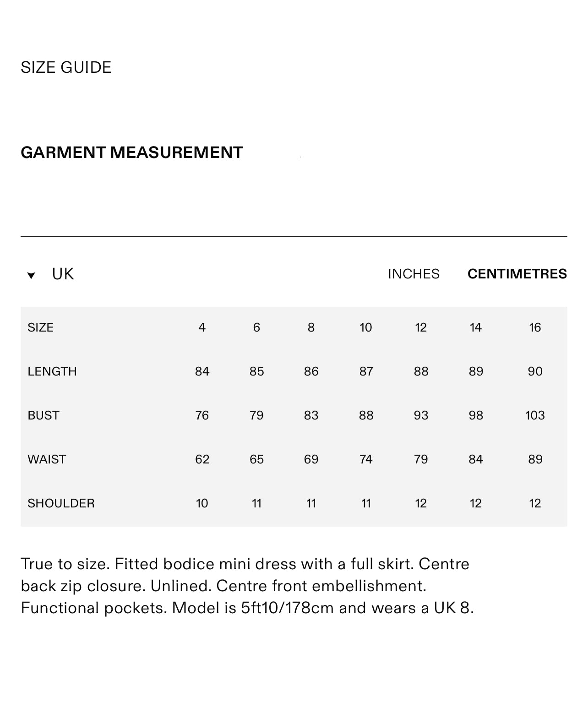Open the UK region size selector

(x=63, y=274)
